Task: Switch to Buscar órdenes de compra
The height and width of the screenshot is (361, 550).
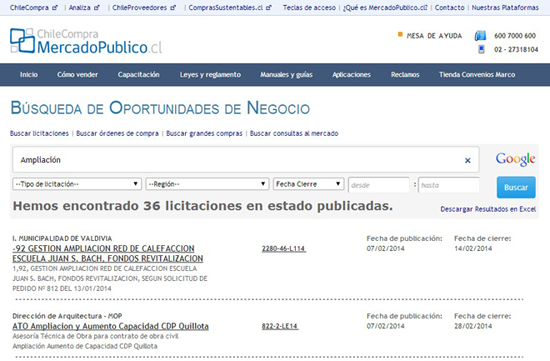Action: coord(117,133)
